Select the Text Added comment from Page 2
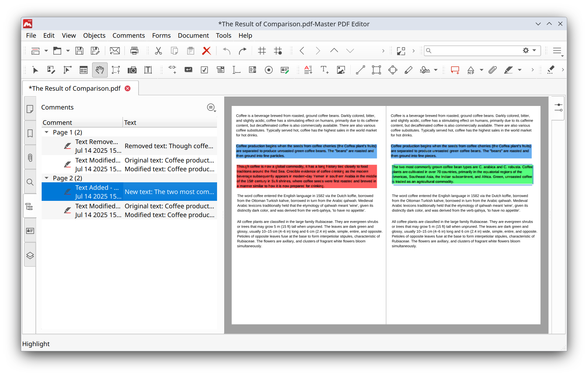The image size is (588, 376). tap(129, 191)
